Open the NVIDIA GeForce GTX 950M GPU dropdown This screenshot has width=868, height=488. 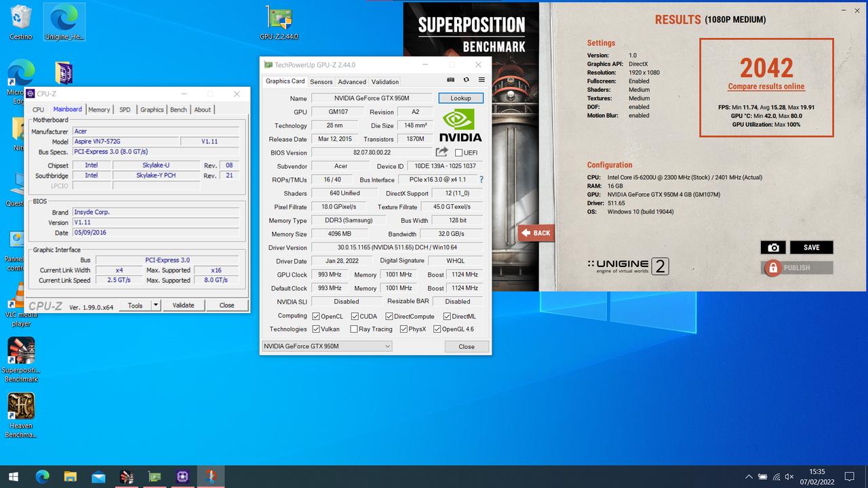click(327, 346)
